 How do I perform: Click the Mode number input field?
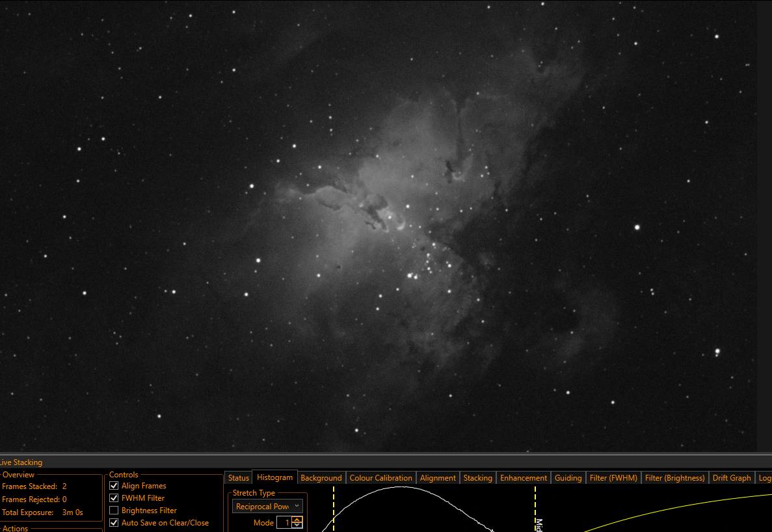(x=285, y=523)
